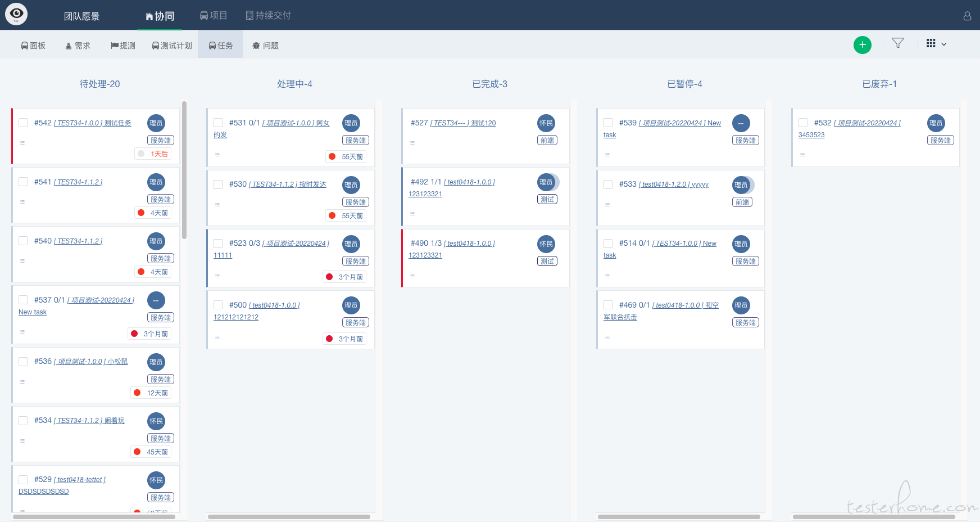Open link 123123321 on task #492
The image size is (980, 527).
point(425,194)
